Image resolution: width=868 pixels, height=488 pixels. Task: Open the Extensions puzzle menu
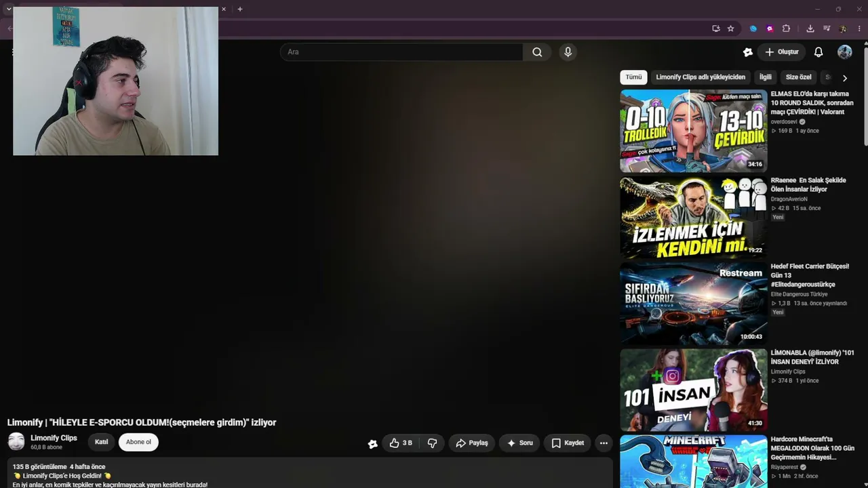click(787, 28)
